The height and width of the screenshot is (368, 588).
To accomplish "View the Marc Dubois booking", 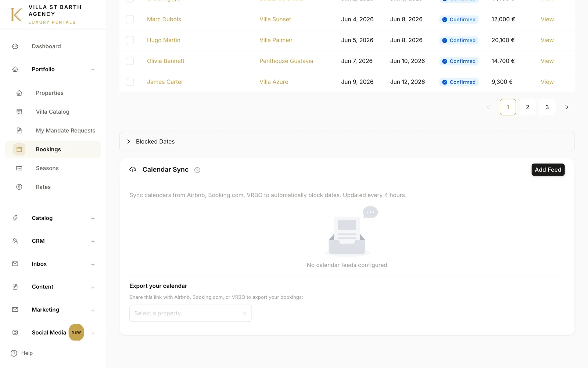I will 547,19.
